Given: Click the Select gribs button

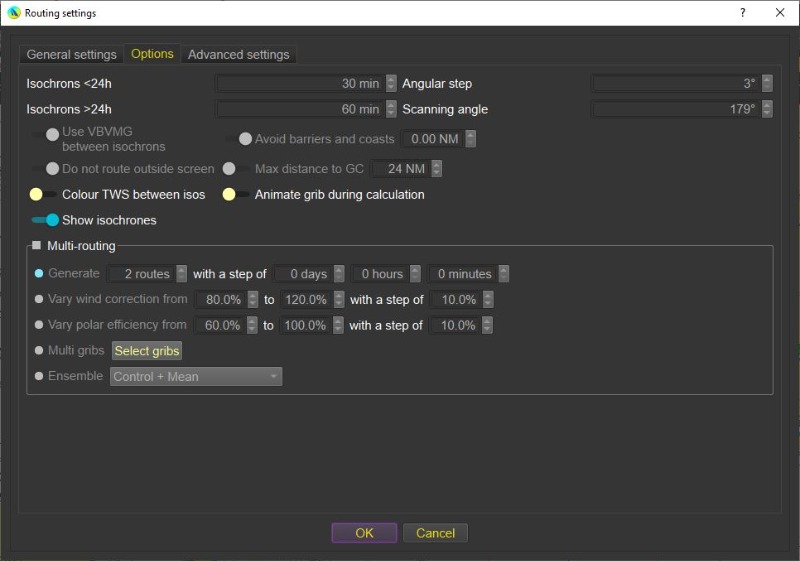Looking at the screenshot, I should [147, 351].
